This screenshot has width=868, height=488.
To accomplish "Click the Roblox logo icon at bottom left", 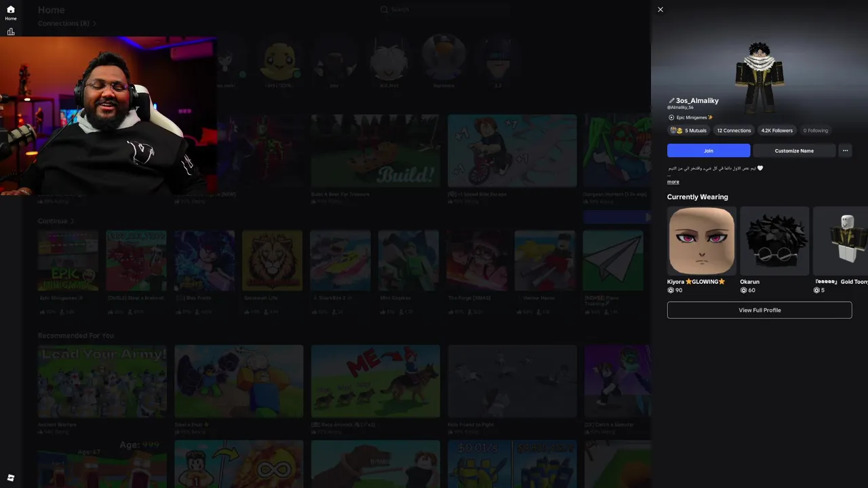I will (x=11, y=478).
